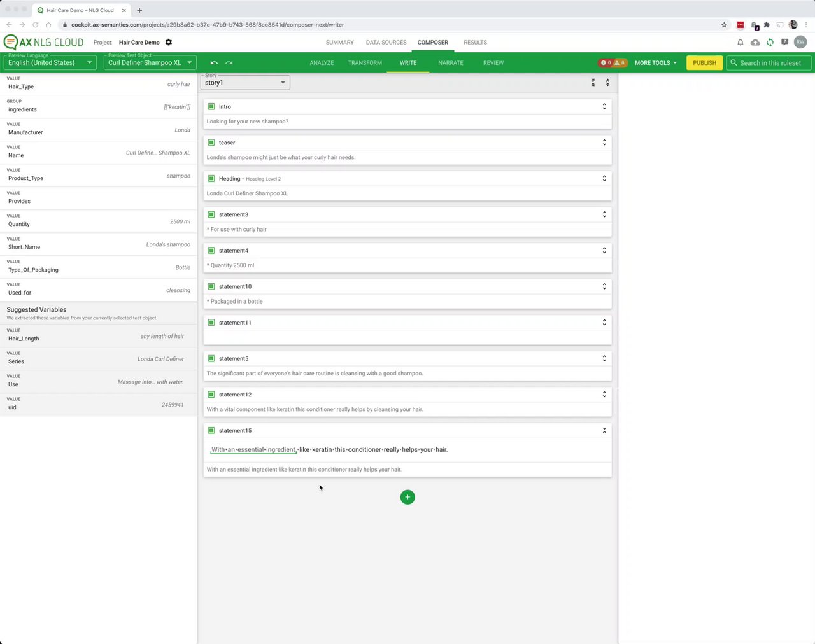This screenshot has width=815, height=644.
Task: Open the help feedback speech bubble icon
Action: click(784, 42)
